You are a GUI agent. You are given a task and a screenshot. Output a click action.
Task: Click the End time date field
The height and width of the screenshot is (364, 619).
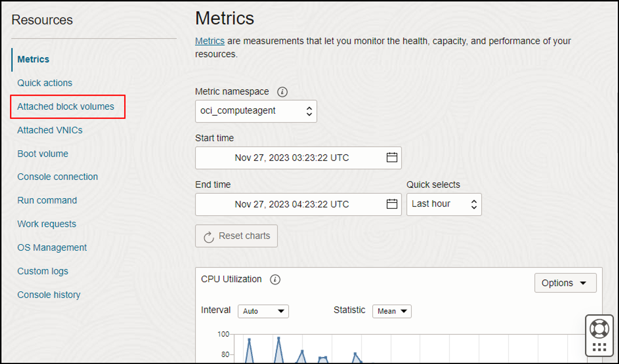[291, 204]
